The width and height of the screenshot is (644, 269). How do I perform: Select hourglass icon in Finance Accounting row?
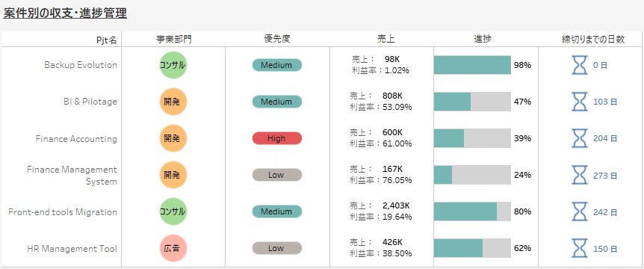tap(580, 139)
